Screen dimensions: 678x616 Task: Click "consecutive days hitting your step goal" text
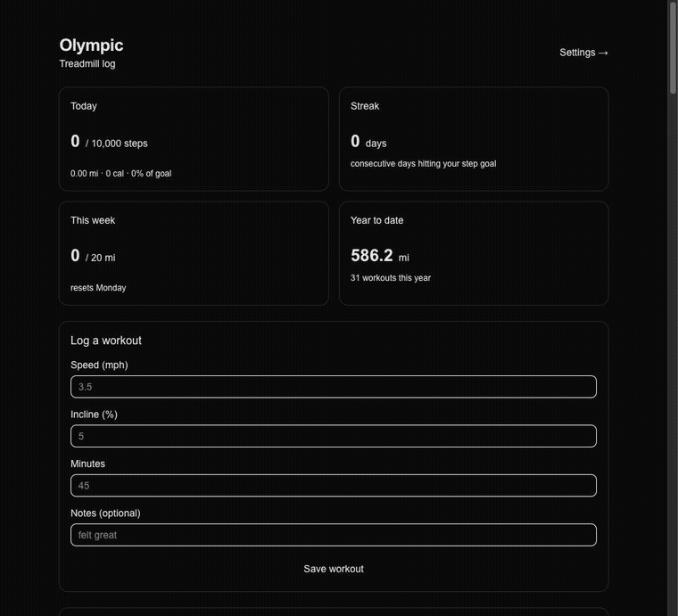pos(424,164)
